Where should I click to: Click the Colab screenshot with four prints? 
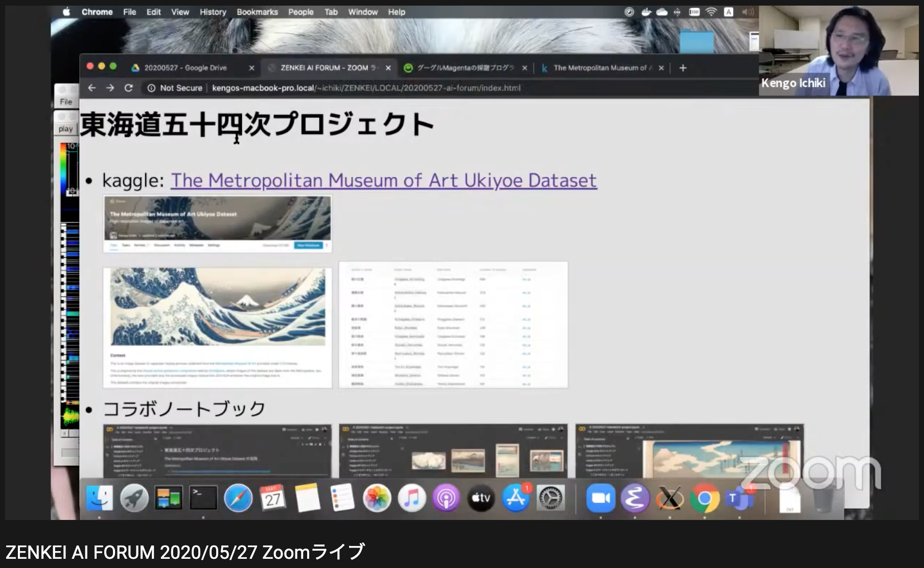(453, 451)
